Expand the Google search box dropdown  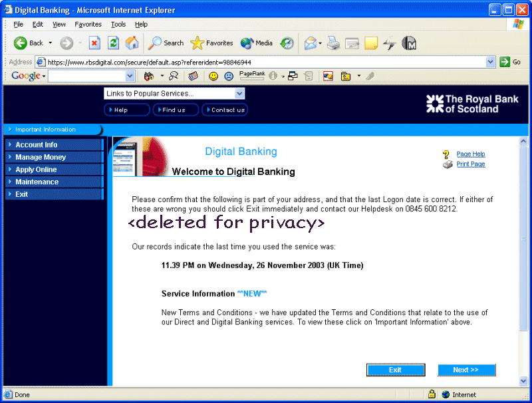click(130, 76)
